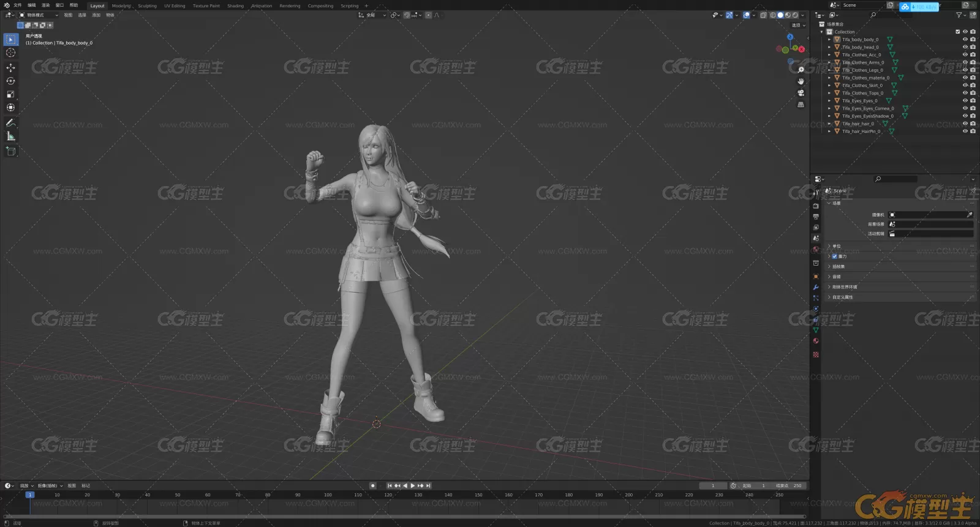Disable render for Tifa_Clothes_Tops_0
980x527 pixels.
tap(973, 93)
